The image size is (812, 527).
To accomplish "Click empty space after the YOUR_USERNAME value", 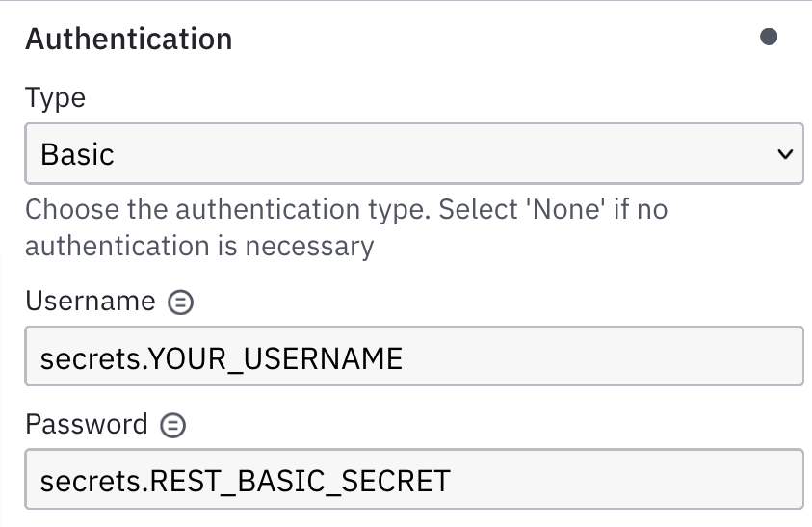I will (597, 359).
